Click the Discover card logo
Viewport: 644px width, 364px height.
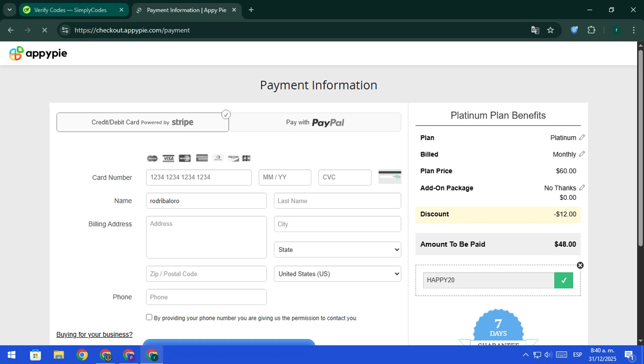[233, 158]
